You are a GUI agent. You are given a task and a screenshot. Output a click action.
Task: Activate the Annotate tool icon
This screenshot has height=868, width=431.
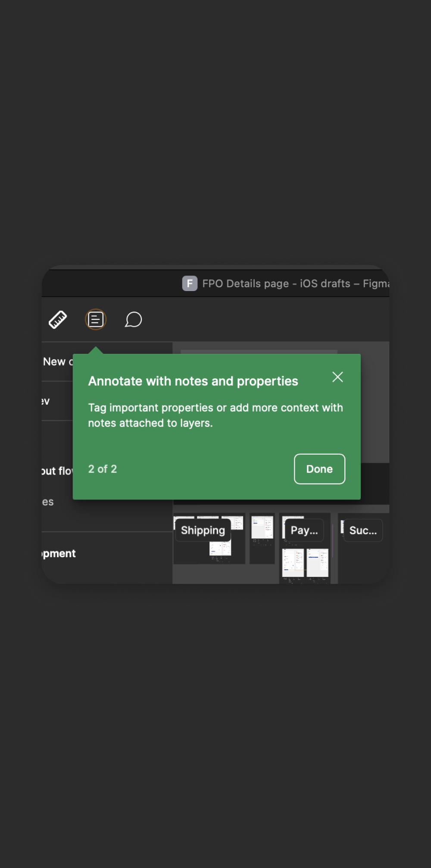click(96, 319)
